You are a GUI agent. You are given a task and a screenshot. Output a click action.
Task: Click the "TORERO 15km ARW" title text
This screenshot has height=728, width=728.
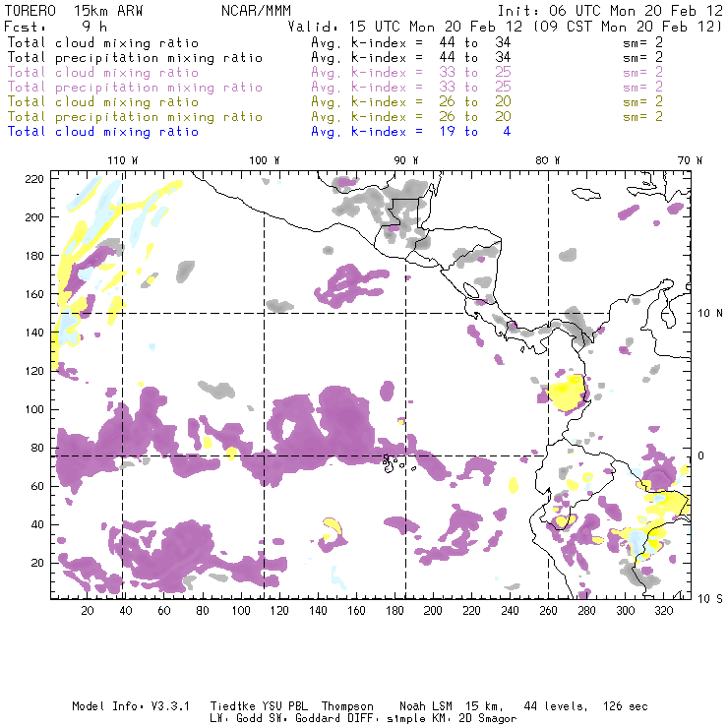(x=74, y=11)
